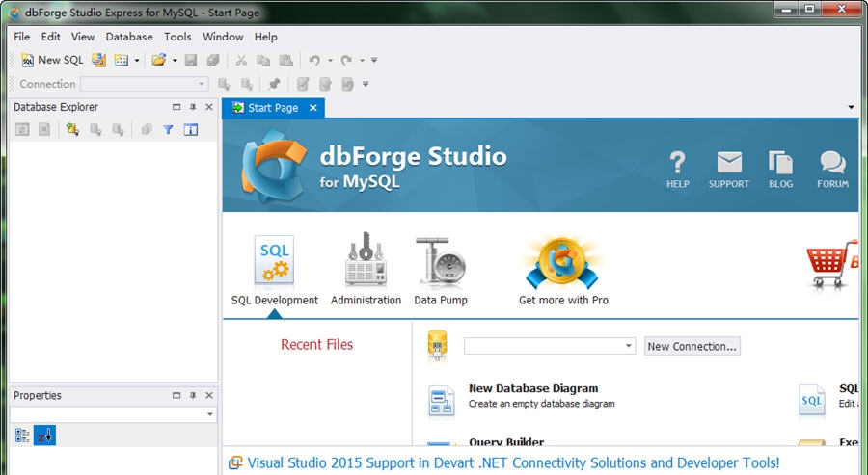868x475 pixels.
Task: Open the File menu
Action: point(21,37)
